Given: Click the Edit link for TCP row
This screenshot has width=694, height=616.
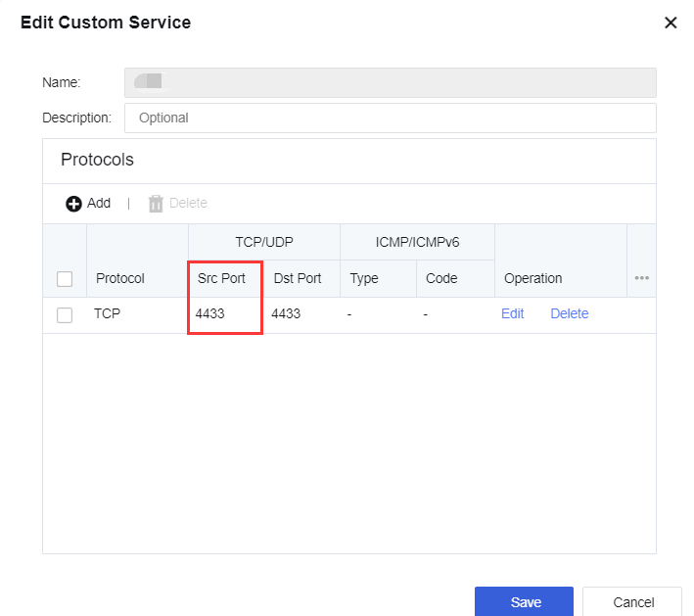Looking at the screenshot, I should point(512,314).
